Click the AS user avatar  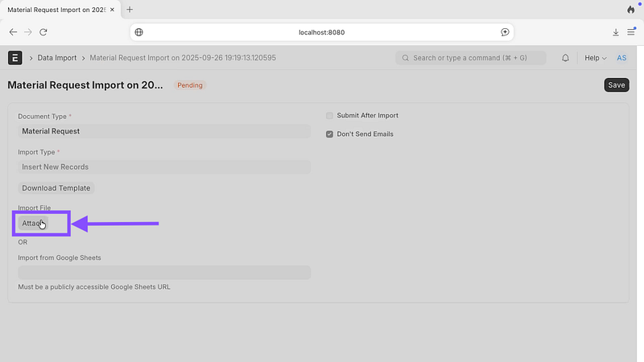pyautogui.click(x=621, y=58)
